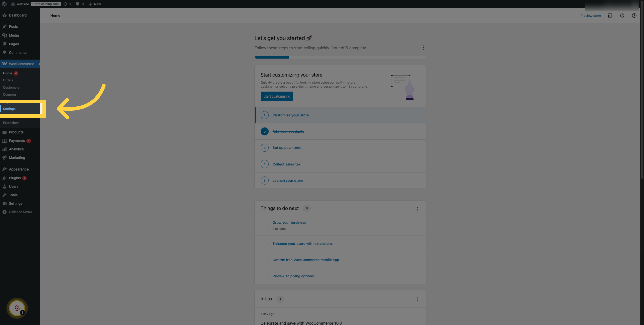This screenshot has height=325, width=644.
Task: Click the Start customizing button
Action: click(x=277, y=96)
